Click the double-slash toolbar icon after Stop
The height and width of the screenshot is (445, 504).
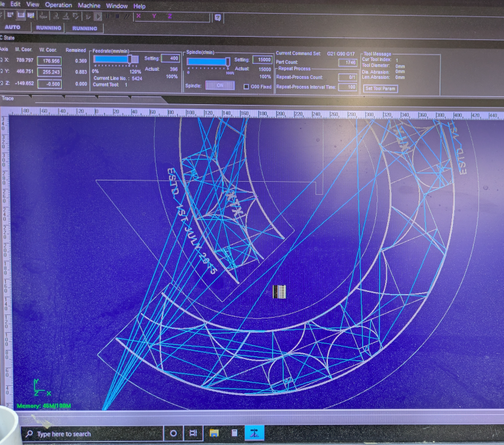127,16
